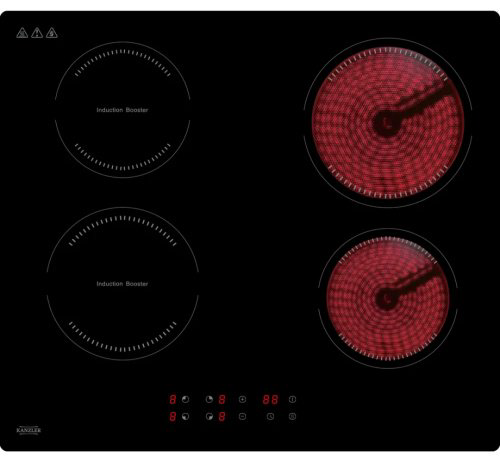Image resolution: width=500 pixels, height=462 pixels.
Task: Click the upper Induction Booster label
Action: pyautogui.click(x=122, y=110)
